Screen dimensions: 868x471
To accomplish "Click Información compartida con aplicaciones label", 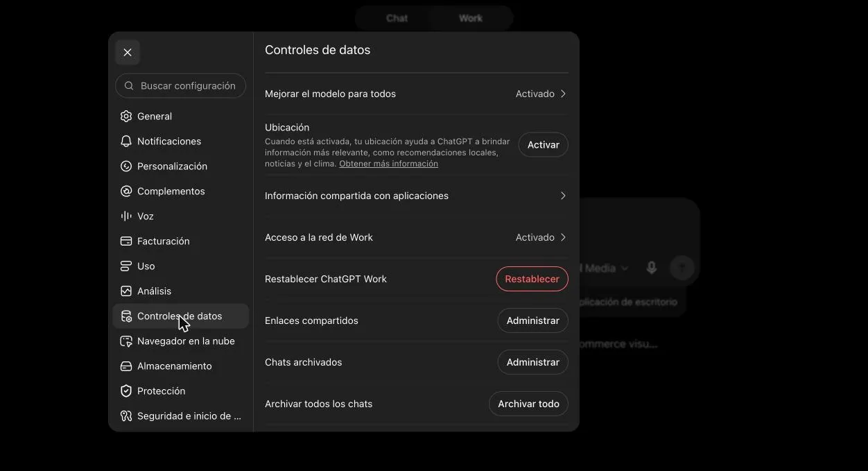I will (356, 196).
